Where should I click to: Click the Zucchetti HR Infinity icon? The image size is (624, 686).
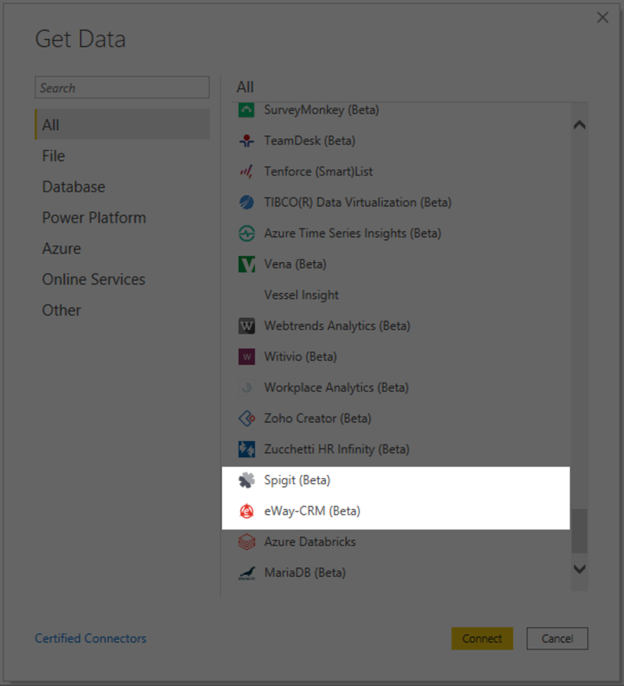pos(246,449)
